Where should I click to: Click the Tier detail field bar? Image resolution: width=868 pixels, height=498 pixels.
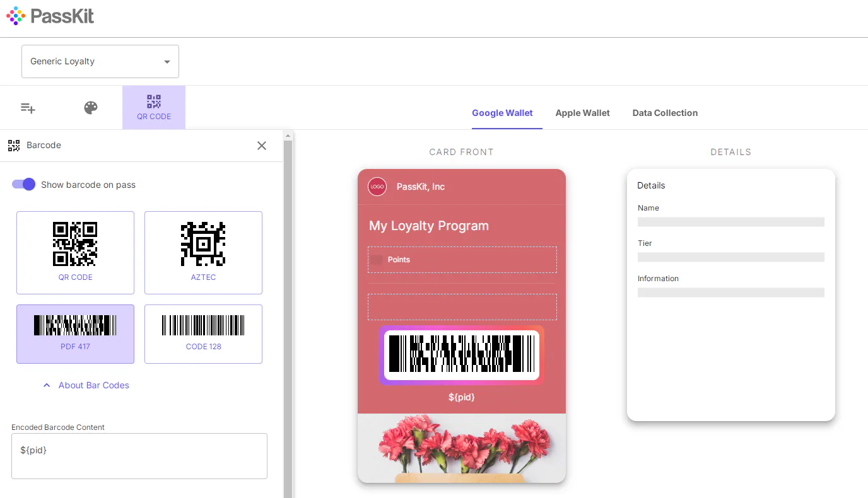(731, 257)
